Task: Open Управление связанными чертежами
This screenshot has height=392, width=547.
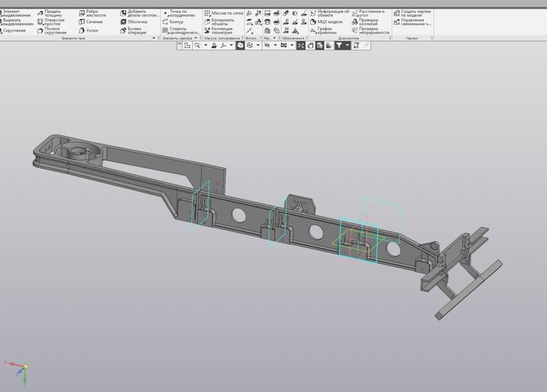Action: click(413, 22)
